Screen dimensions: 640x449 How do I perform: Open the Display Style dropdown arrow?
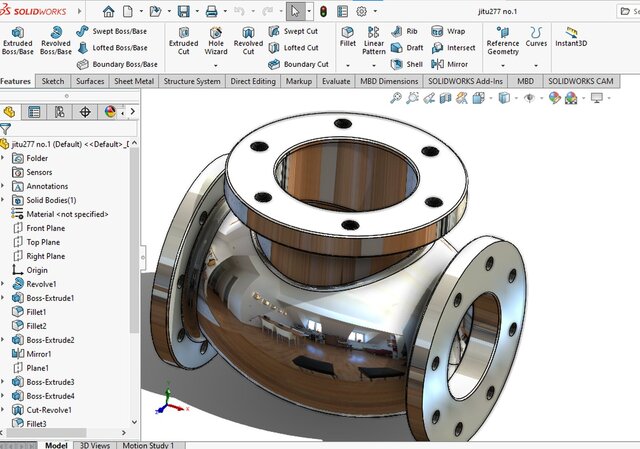pos(516,98)
